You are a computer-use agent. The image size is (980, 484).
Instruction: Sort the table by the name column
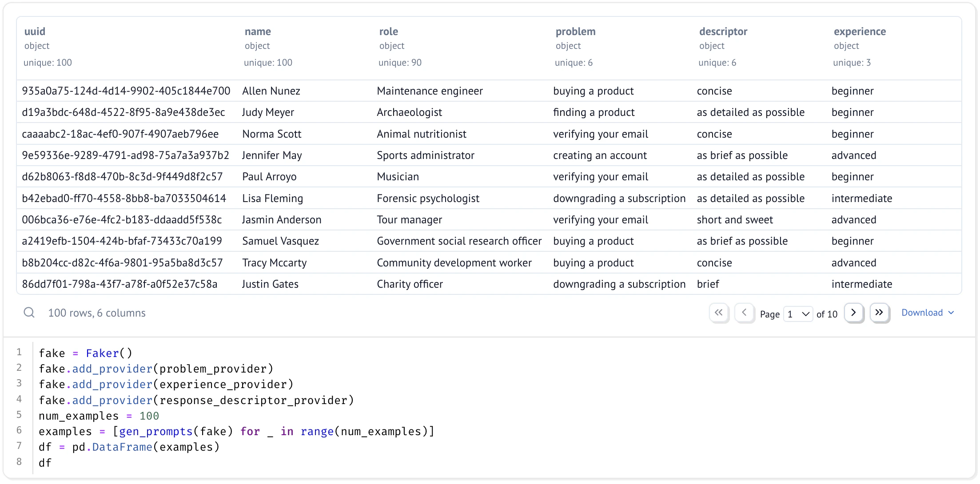[258, 32]
